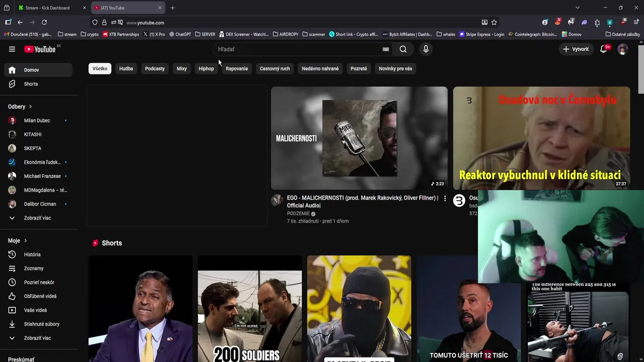Reload the page

tap(44, 22)
